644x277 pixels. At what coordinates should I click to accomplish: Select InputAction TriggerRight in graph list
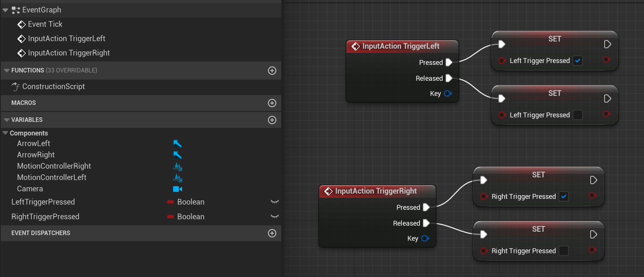(68, 53)
